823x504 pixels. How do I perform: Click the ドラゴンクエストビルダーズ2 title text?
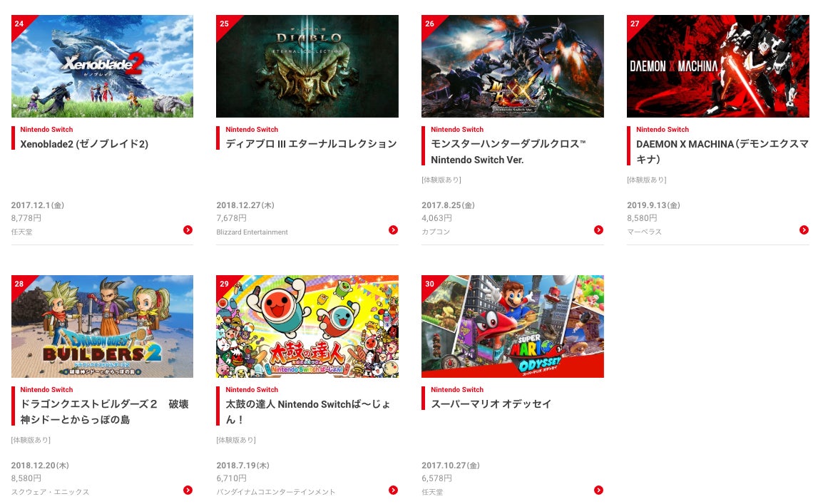[x=104, y=412]
